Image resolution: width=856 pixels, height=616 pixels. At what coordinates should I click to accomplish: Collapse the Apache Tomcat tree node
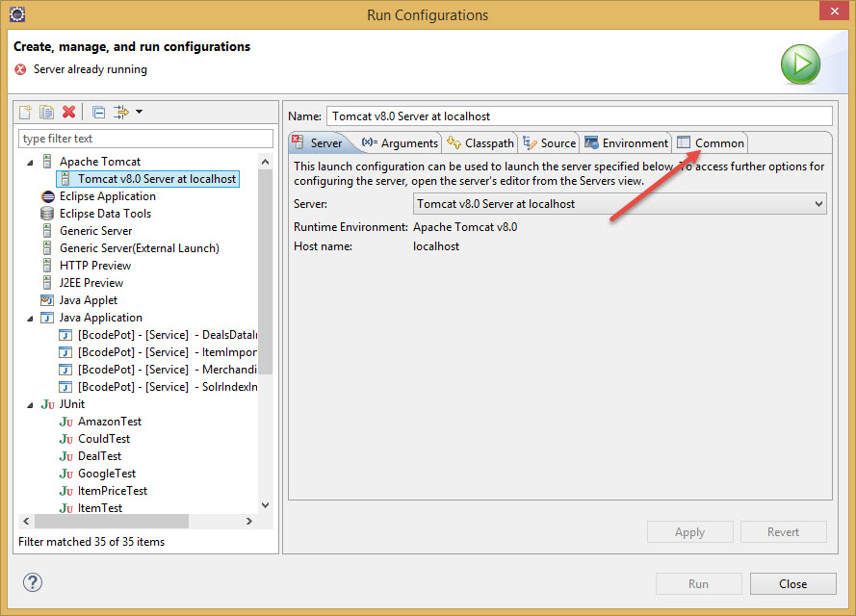[x=30, y=162]
